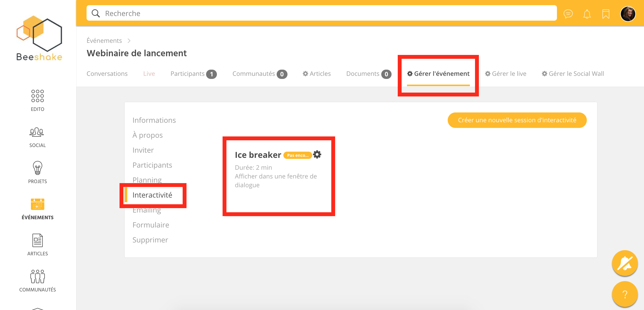Go back to Événements breadcrumb
Screen dimensions: 644x310
[x=104, y=40]
